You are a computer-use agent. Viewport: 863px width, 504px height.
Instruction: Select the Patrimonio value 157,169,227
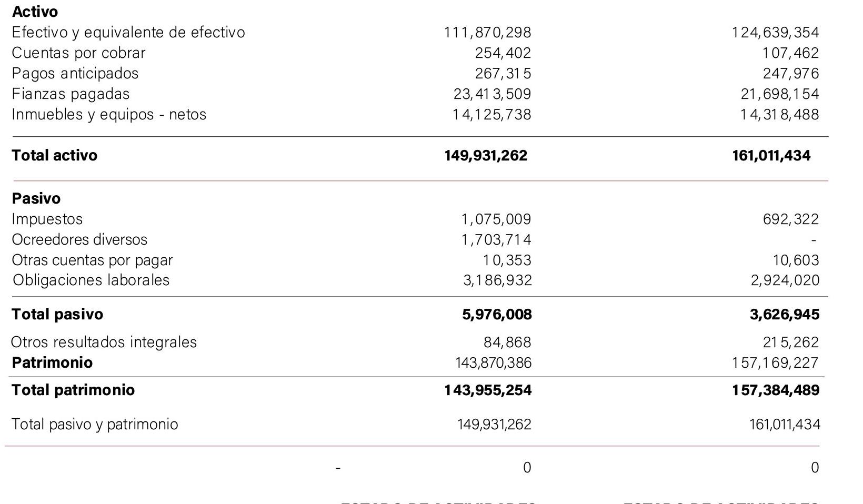[775, 363]
